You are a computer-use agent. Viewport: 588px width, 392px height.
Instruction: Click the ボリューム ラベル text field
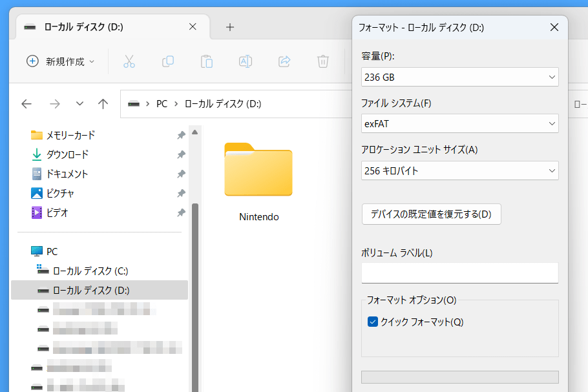pyautogui.click(x=459, y=273)
